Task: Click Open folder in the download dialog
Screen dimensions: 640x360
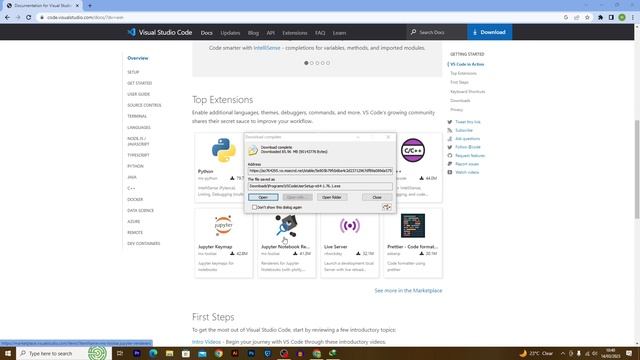Action: click(332, 197)
